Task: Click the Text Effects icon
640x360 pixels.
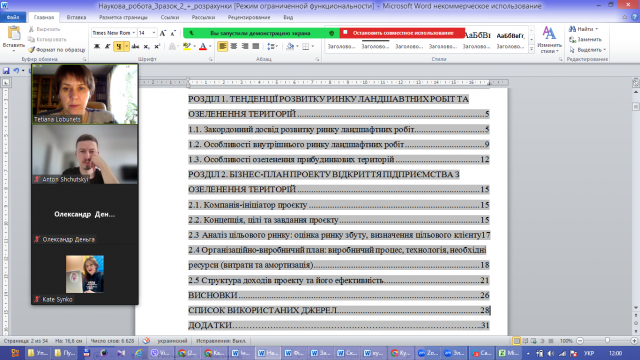Action: (172, 47)
